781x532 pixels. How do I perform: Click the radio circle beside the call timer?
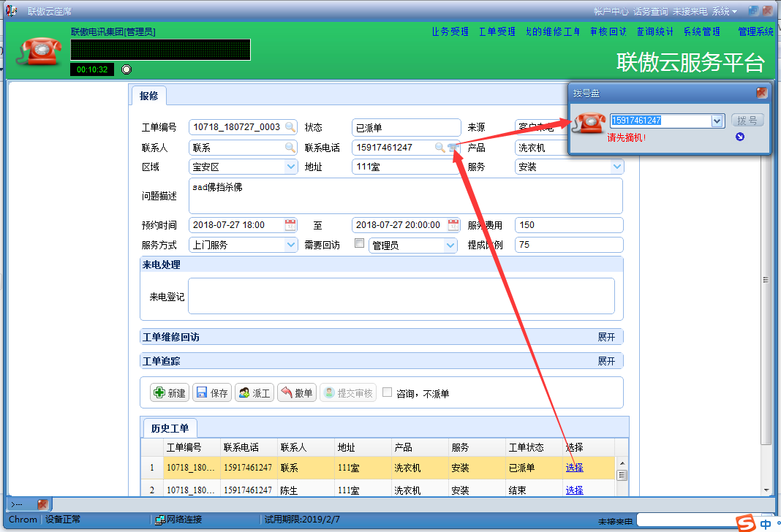point(127,69)
